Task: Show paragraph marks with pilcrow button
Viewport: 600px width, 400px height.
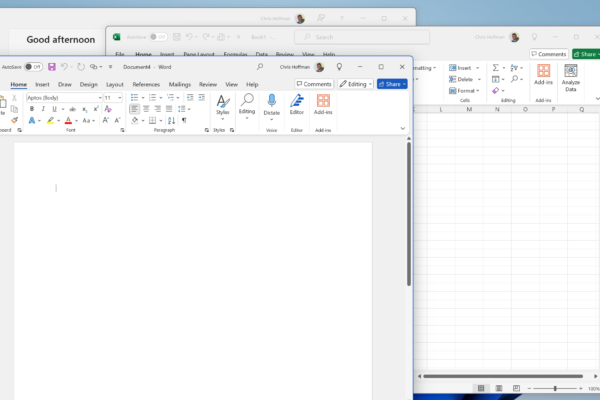Action: point(184,121)
